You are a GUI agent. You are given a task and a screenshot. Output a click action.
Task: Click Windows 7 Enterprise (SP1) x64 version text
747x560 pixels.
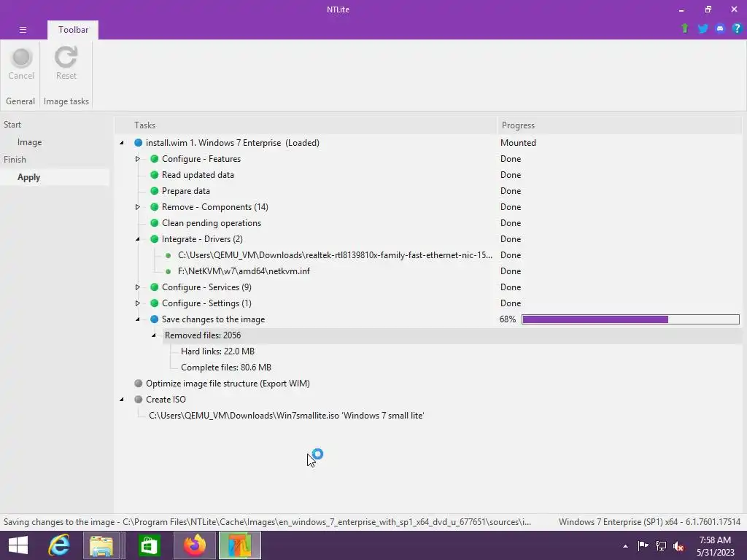pos(649,522)
